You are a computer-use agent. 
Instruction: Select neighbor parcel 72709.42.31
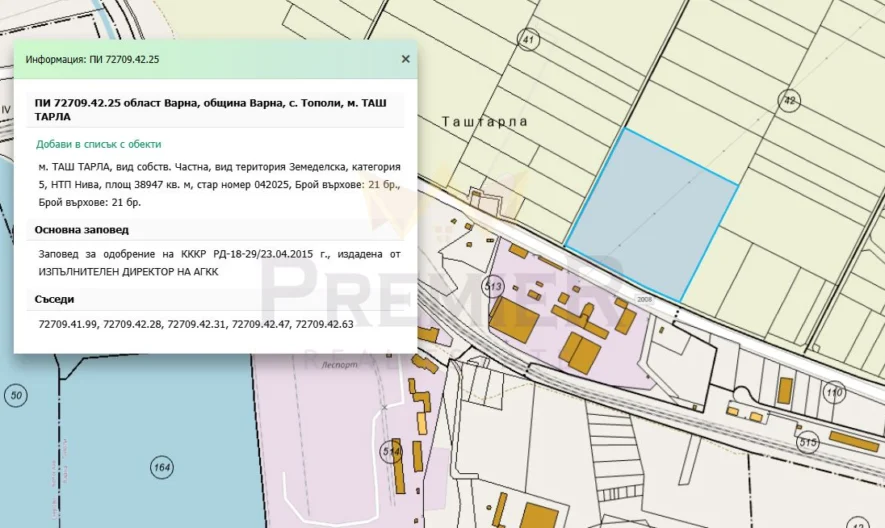pos(196,325)
